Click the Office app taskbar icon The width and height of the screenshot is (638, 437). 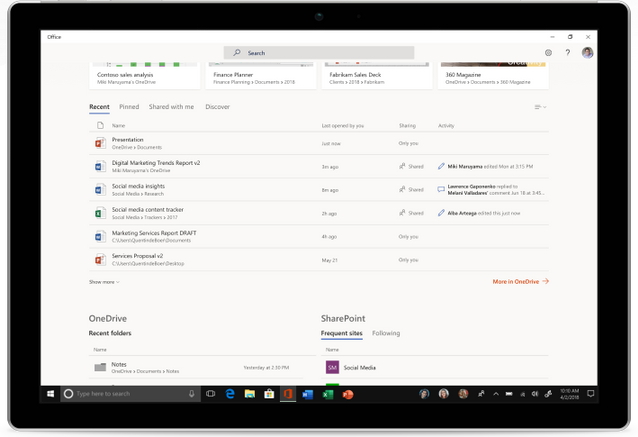coord(288,393)
